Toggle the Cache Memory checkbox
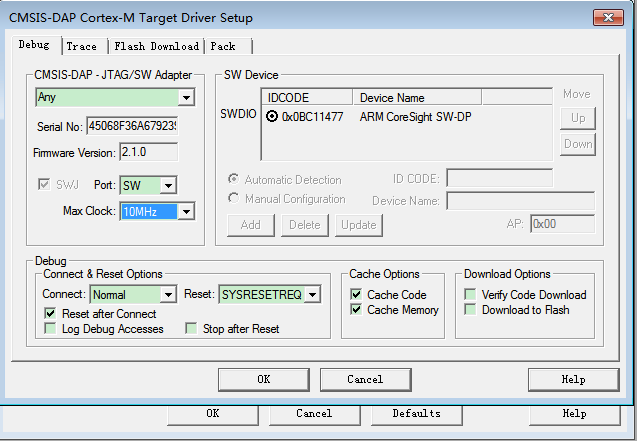The image size is (637, 441). point(356,310)
